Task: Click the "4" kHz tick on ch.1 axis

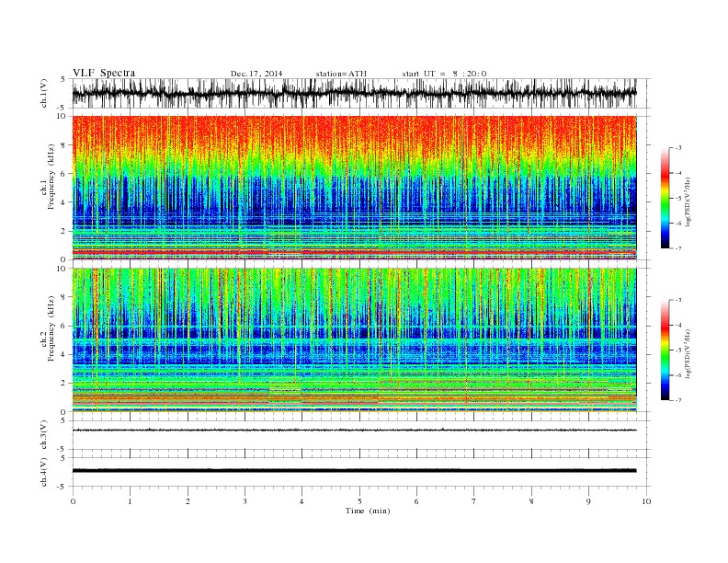Action: (x=63, y=202)
